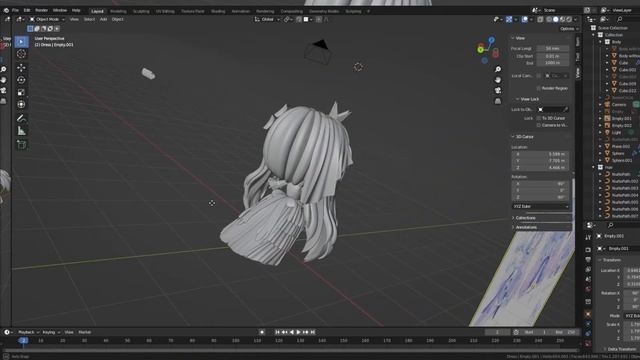
Task: Open the Render menu
Action: [41, 10]
